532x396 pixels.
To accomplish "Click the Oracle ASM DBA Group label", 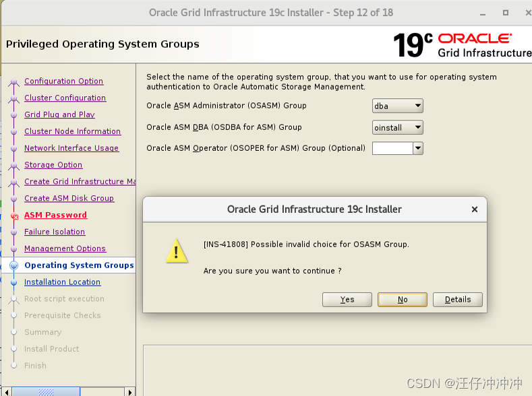I will tap(224, 127).
